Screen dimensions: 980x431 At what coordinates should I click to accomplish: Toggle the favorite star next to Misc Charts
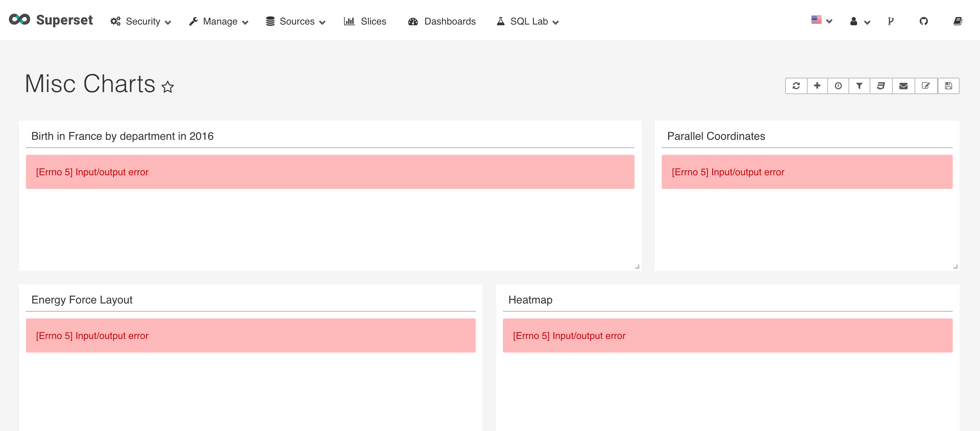168,87
